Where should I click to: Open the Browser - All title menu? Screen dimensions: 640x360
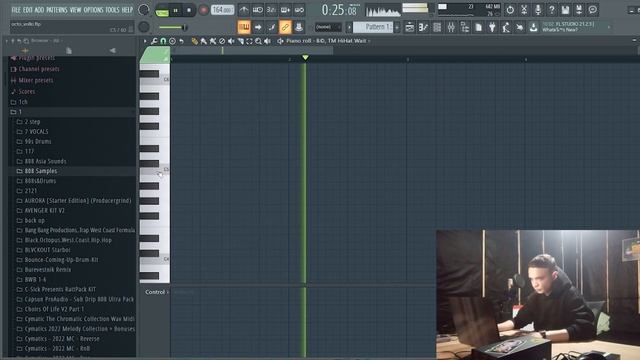[x=45, y=41]
